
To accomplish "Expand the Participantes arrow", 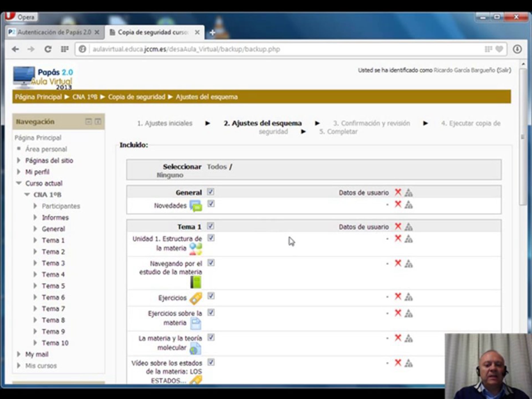I will coord(35,206).
